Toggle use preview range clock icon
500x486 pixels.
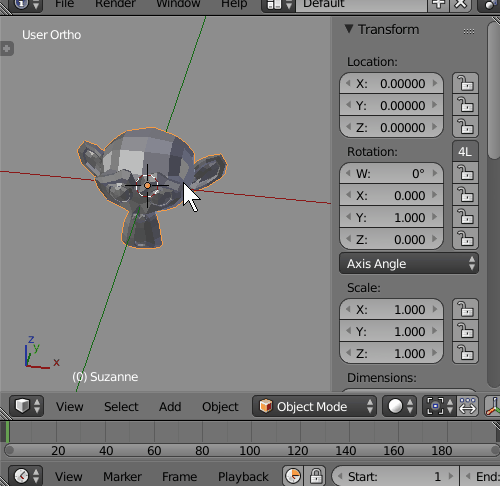pos(293,476)
